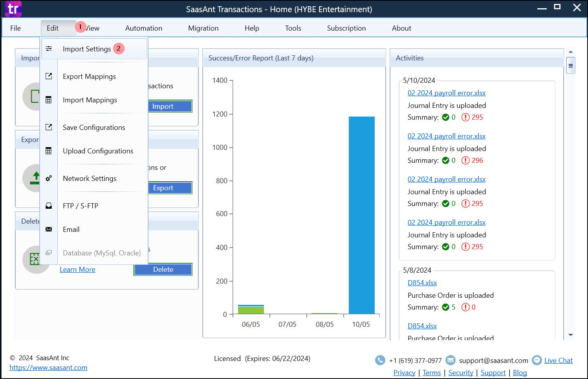This screenshot has width=588, height=379.
Task: Select FTP / S-FTP menu entry
Action: 94,206
